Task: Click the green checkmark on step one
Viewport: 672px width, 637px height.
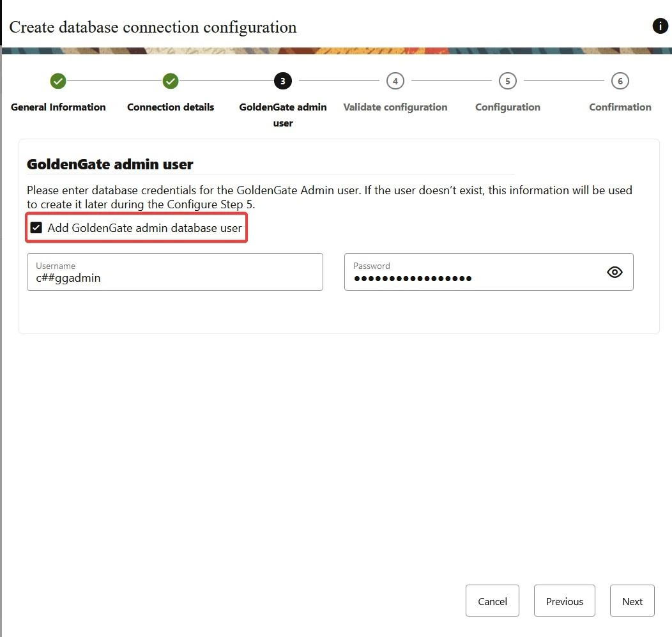Action: 57,81
